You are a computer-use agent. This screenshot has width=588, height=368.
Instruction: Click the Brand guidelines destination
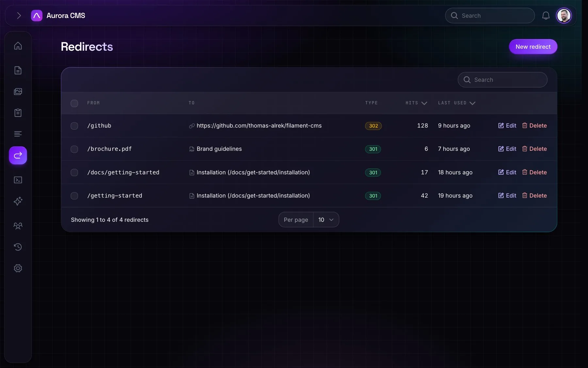[219, 149]
